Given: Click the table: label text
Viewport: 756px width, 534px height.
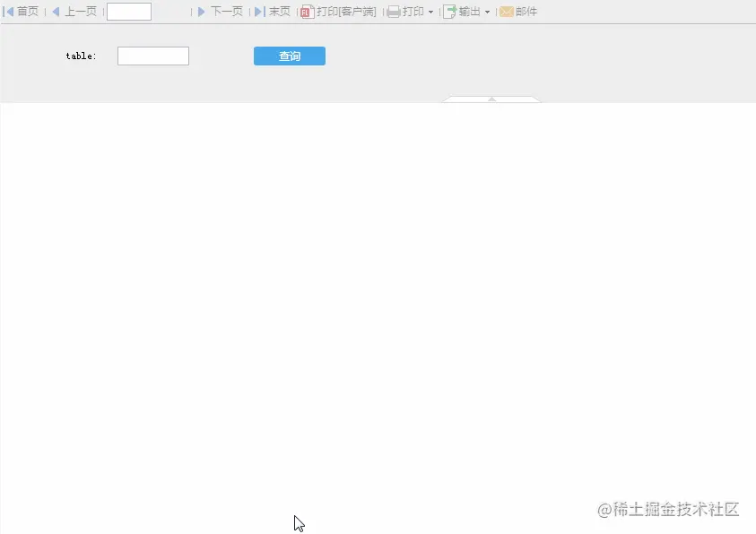Looking at the screenshot, I should (x=80, y=56).
